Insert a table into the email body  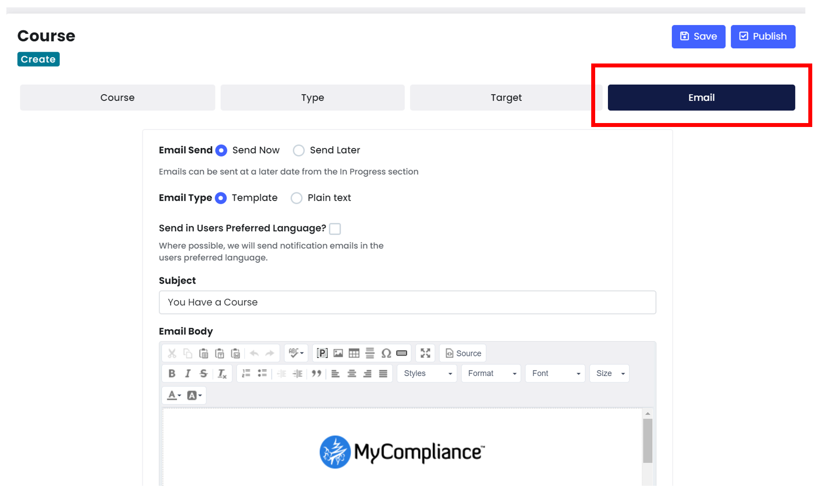coord(354,353)
